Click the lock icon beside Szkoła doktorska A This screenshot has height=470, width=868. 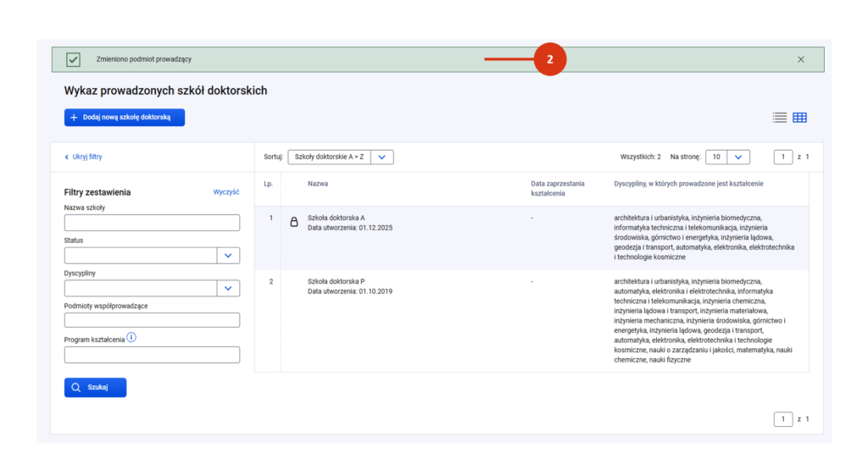click(x=294, y=223)
